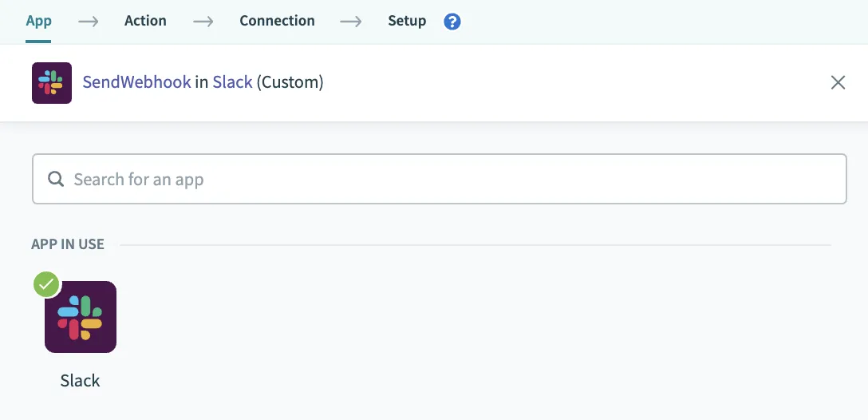Select the Slack app tile
868x420 pixels.
coord(81,317)
